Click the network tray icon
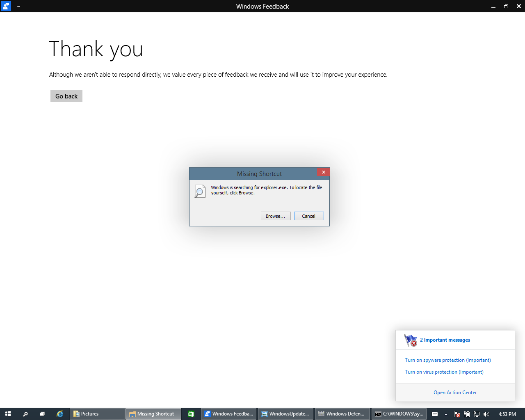Viewport: 525px width, 420px height. [x=477, y=414]
